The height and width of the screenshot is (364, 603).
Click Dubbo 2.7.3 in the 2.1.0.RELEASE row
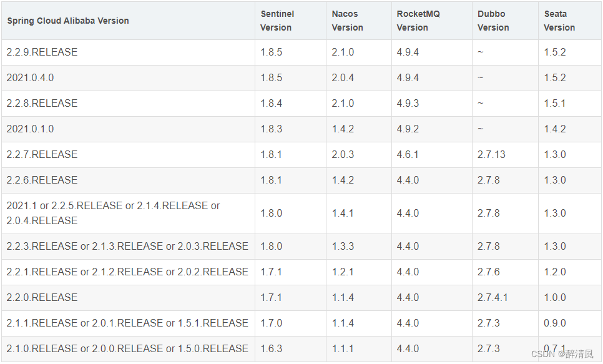click(x=488, y=348)
